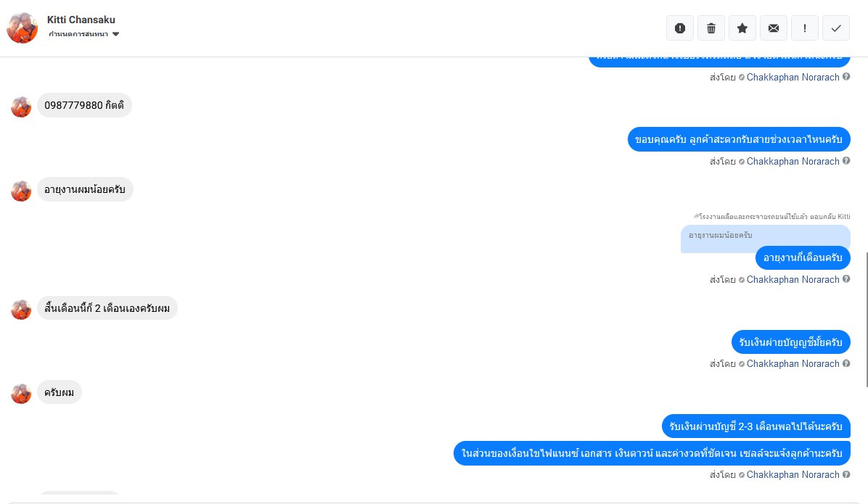Click the spam report icon in header
This screenshot has height=504, width=868.
(x=680, y=28)
